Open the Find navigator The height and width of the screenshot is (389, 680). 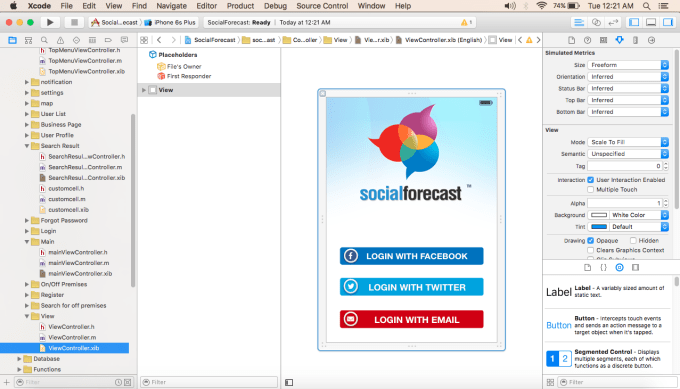(x=44, y=40)
